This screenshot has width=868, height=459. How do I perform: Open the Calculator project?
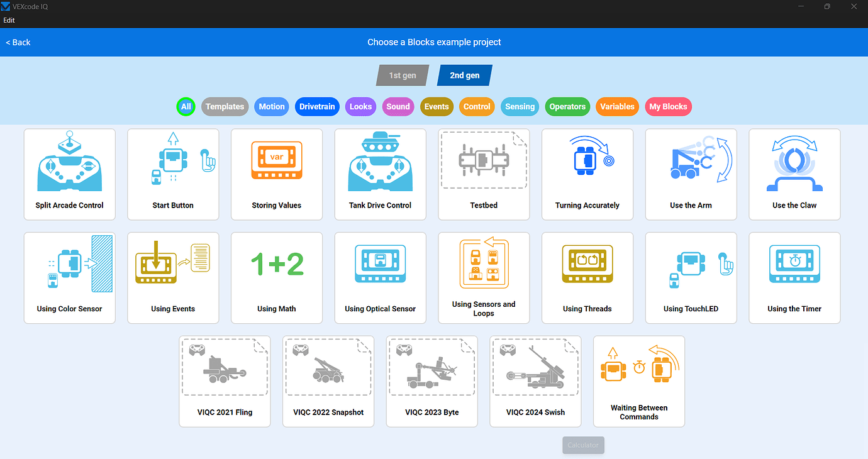click(x=582, y=445)
